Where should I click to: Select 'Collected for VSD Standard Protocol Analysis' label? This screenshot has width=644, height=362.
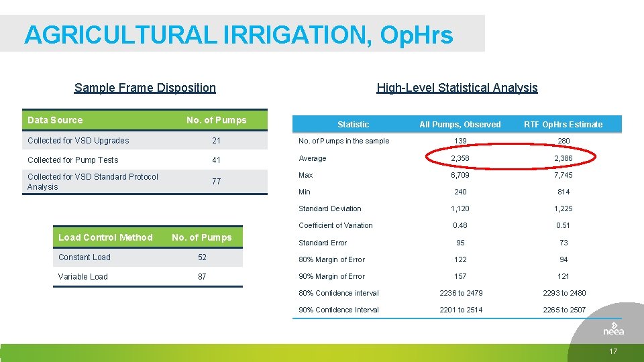[93, 182]
